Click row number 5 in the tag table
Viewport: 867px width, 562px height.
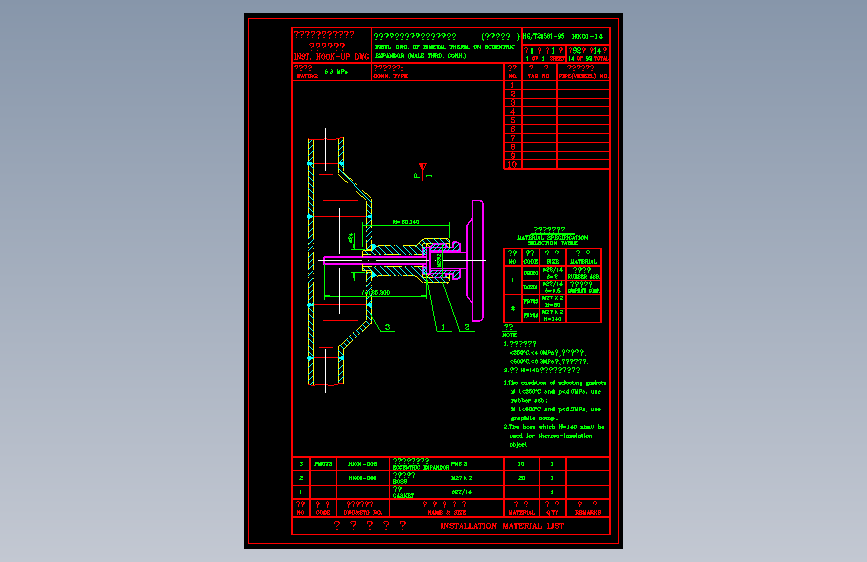[513, 120]
